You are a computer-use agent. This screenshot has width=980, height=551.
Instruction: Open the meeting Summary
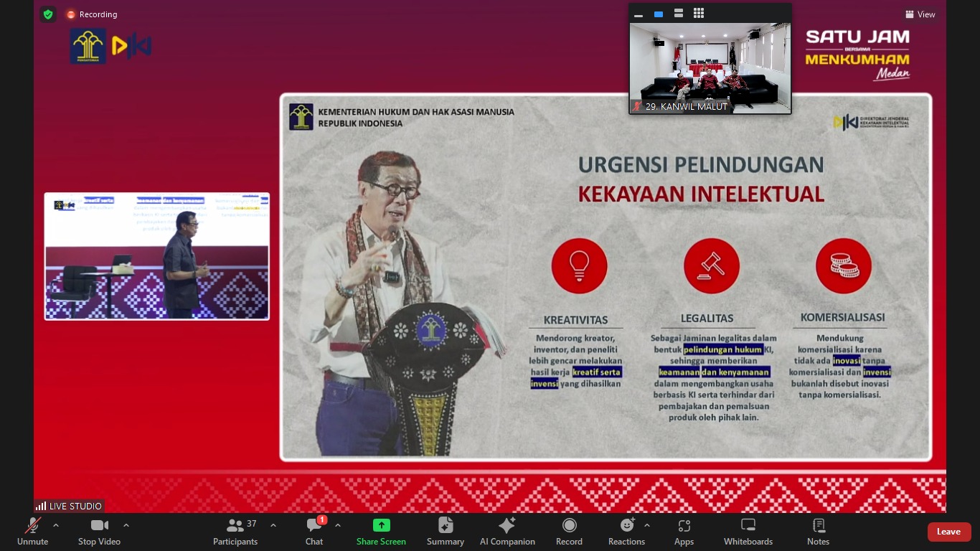pos(446,532)
